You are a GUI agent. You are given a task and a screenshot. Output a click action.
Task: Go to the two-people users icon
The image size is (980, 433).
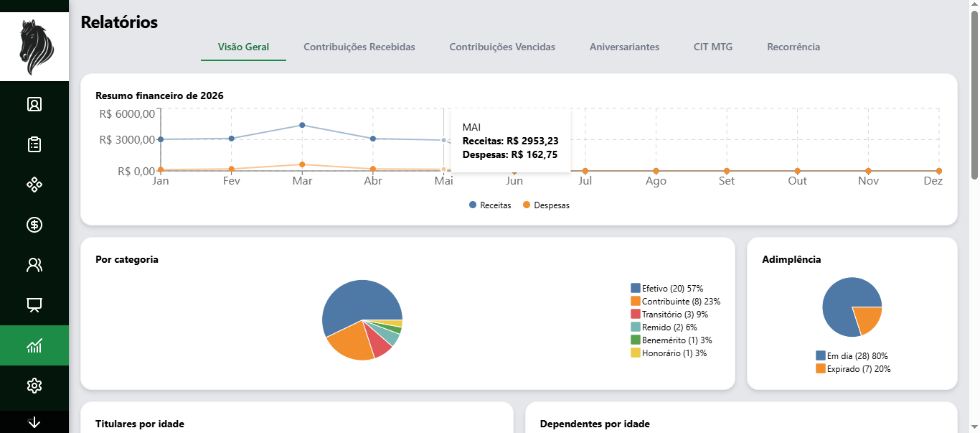click(34, 265)
